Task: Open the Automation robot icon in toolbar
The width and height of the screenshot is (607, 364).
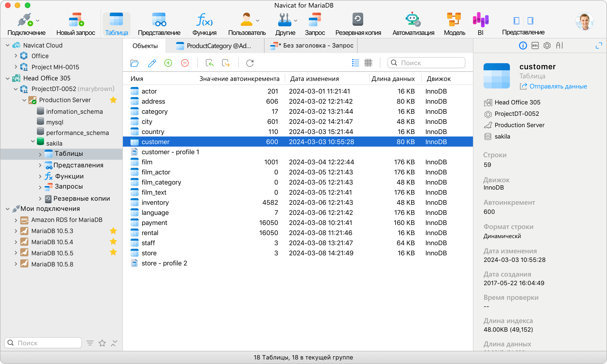Action: 413,20
